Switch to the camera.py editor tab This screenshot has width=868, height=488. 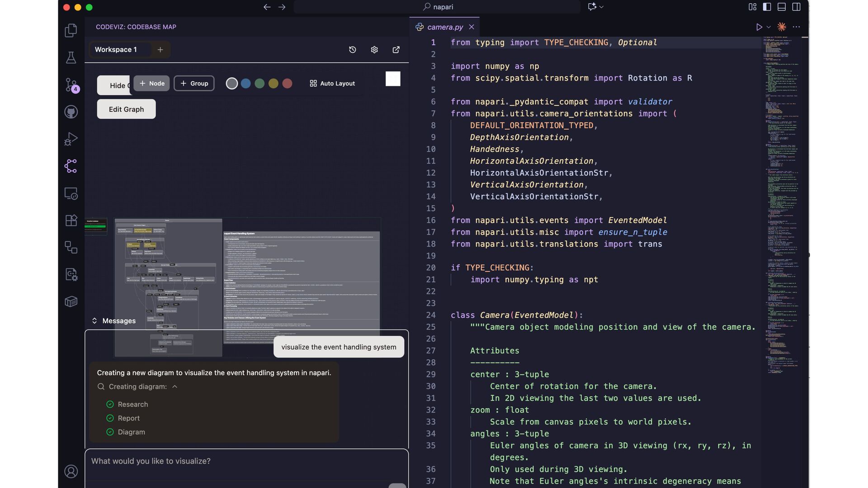445,27
